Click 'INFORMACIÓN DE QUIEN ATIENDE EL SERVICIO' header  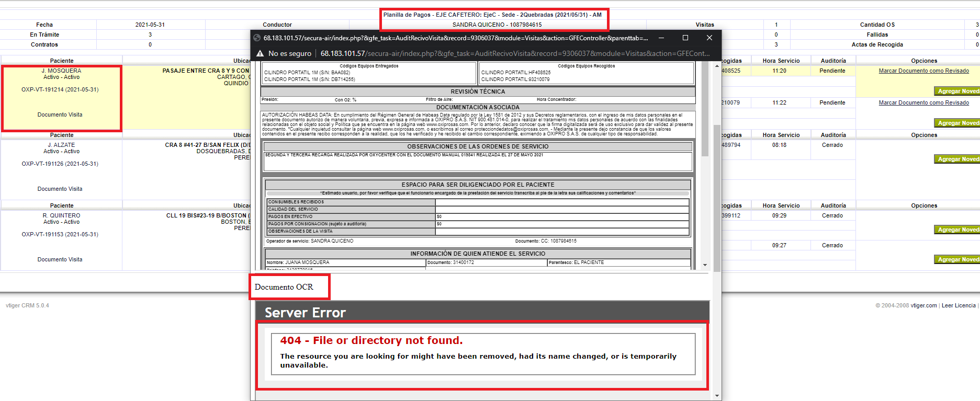[x=478, y=254]
